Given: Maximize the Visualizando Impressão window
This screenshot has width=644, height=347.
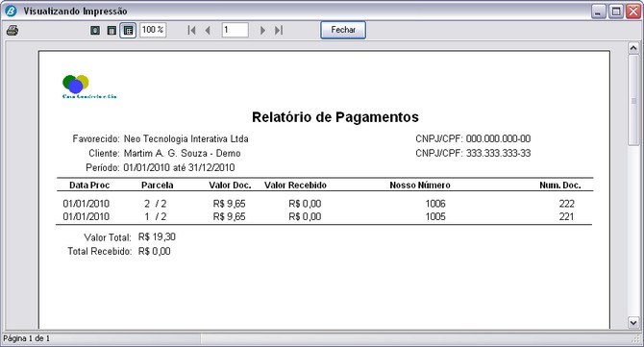Looking at the screenshot, I should click(616, 12).
